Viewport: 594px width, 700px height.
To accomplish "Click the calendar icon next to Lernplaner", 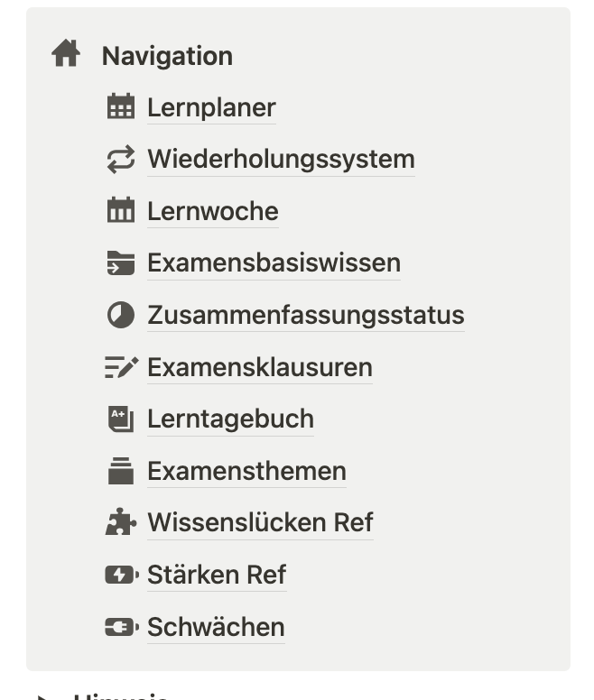I will coord(120,107).
